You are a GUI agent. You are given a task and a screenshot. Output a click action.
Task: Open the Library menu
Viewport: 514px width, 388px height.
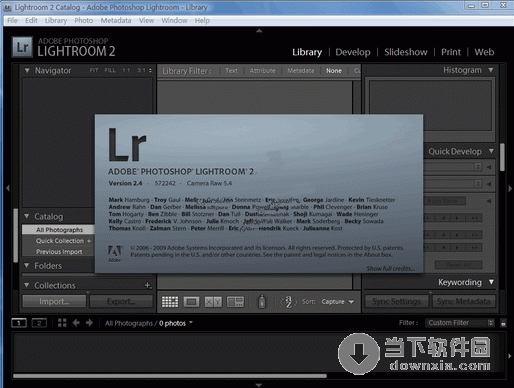56,21
